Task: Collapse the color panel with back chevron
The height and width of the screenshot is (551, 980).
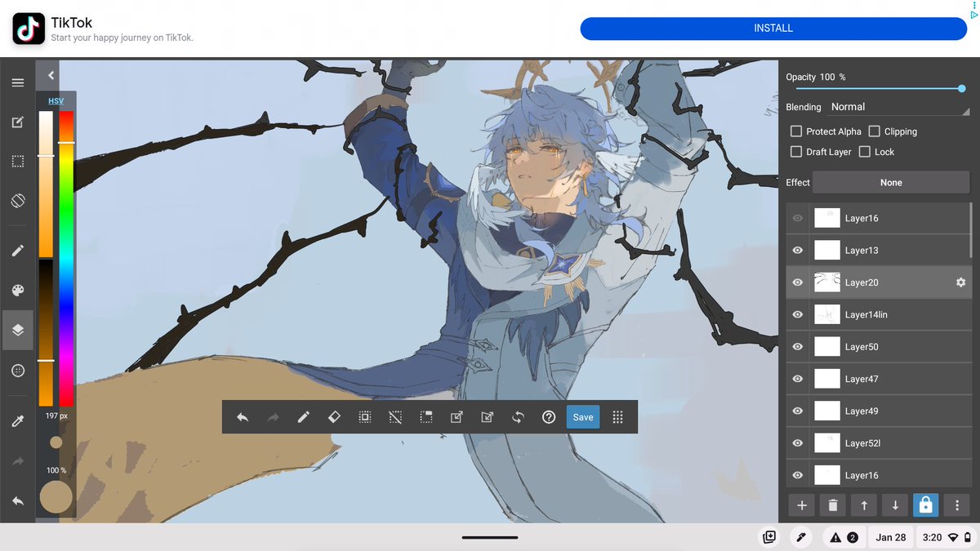Action: tap(51, 75)
